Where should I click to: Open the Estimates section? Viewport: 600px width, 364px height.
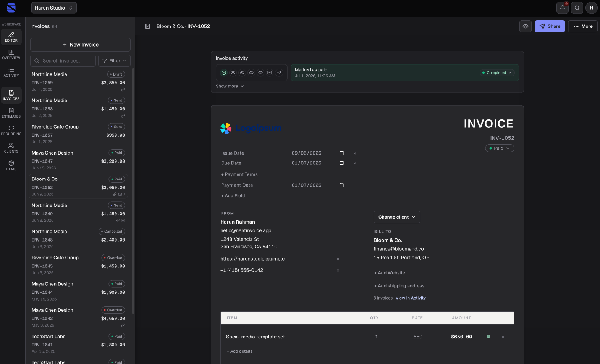11,113
